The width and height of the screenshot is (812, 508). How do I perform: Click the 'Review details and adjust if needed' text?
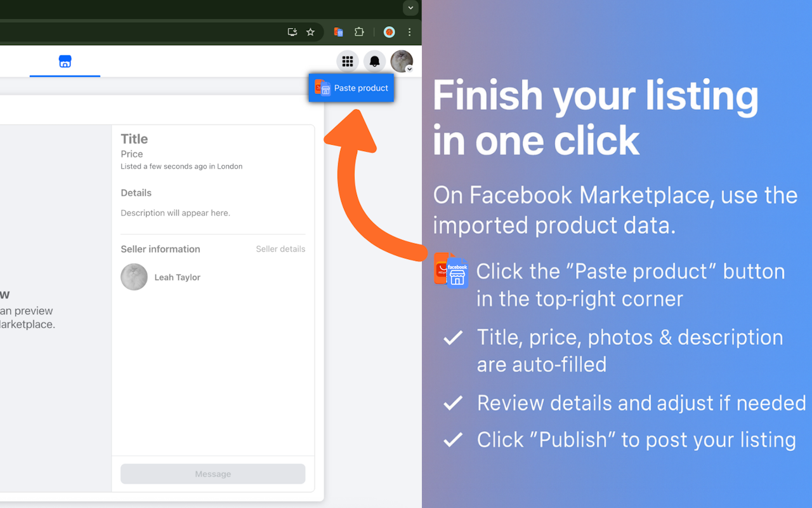tap(641, 403)
